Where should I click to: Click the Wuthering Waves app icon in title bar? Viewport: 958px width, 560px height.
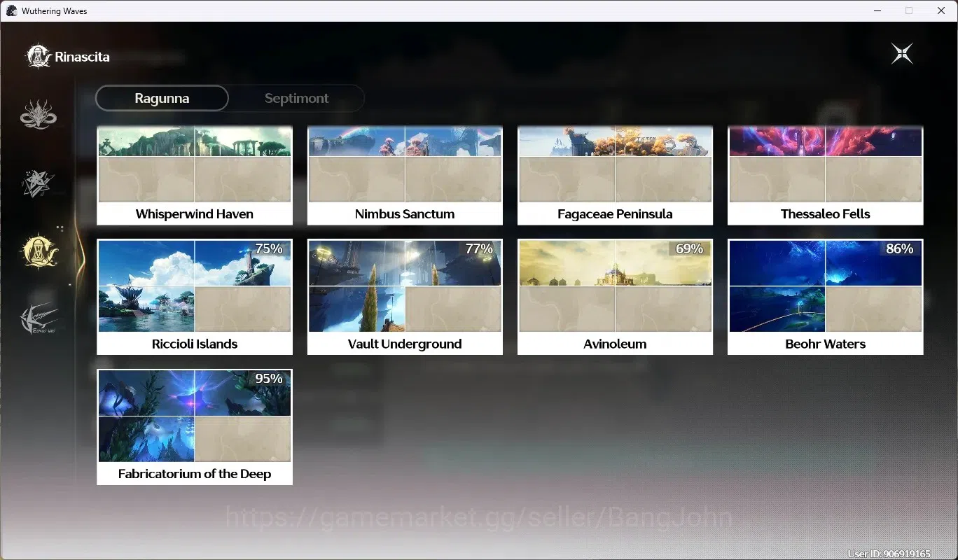point(11,10)
